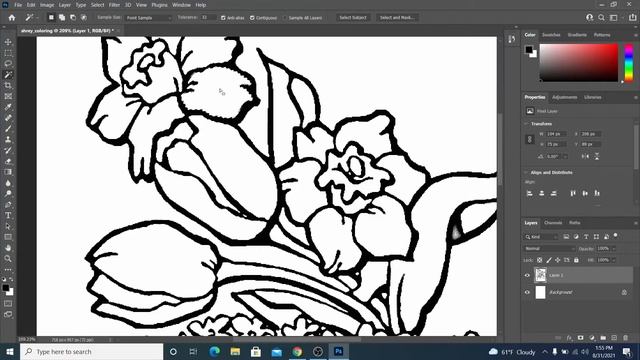Choose New Selection mode icon
The image size is (640, 360).
51,18
